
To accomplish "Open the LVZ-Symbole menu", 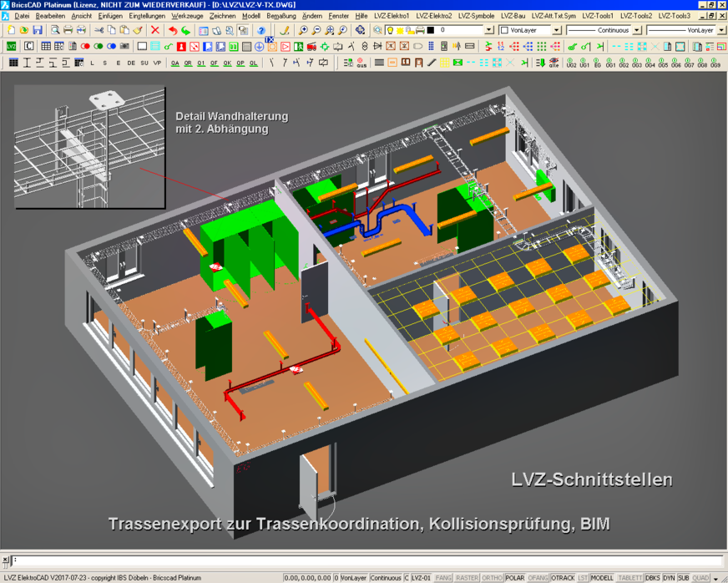I will coord(476,15).
